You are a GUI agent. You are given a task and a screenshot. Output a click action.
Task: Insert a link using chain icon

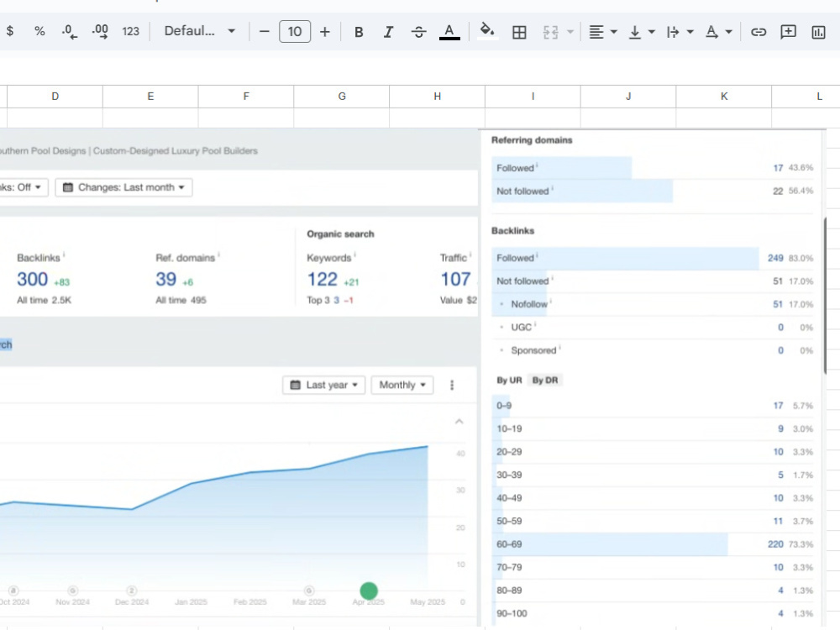pos(758,32)
